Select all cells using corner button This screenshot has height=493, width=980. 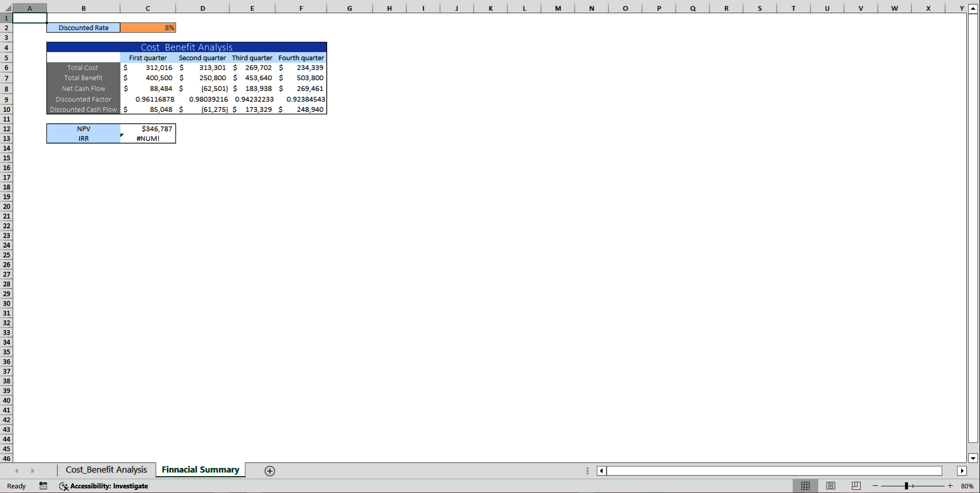[x=6, y=8]
